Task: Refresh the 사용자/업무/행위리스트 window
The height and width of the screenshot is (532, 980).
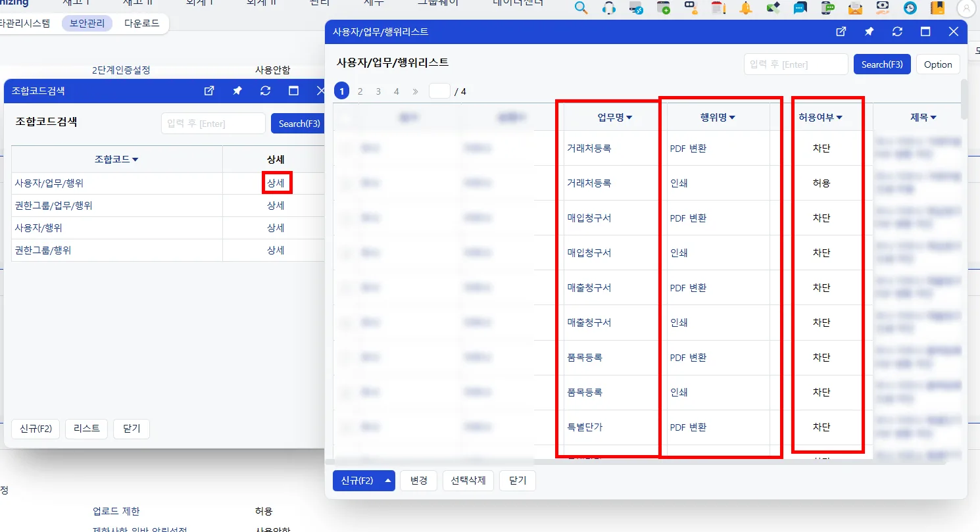Action: pos(897,32)
